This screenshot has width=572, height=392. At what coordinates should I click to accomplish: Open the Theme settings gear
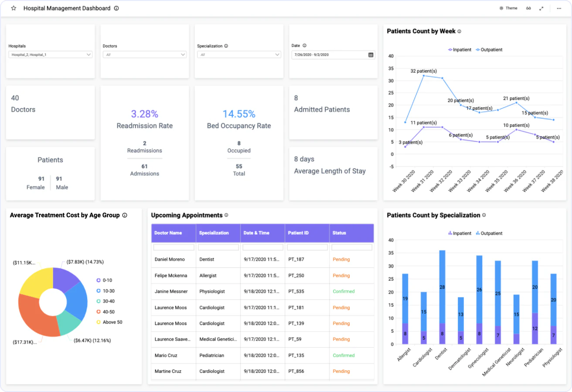tap(501, 8)
